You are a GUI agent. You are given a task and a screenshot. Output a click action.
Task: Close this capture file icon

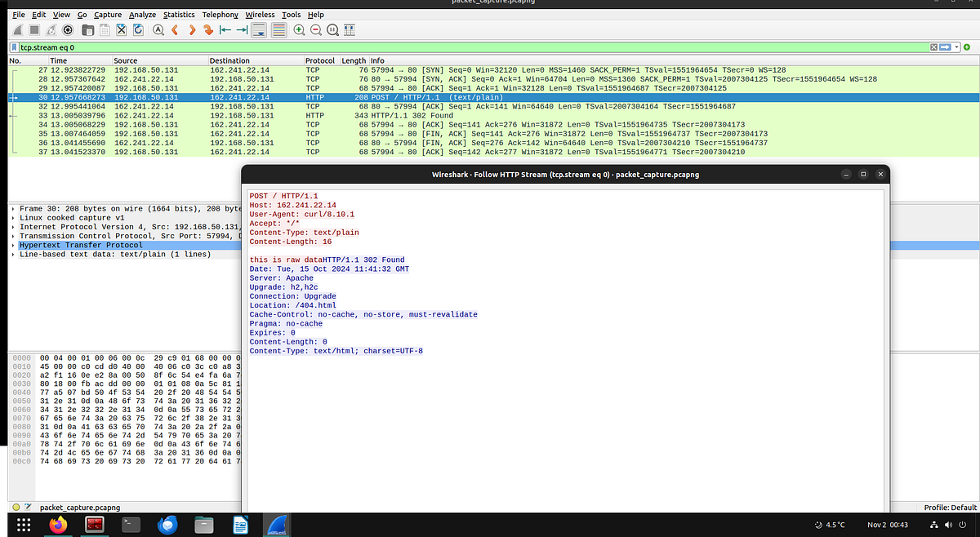tap(121, 30)
